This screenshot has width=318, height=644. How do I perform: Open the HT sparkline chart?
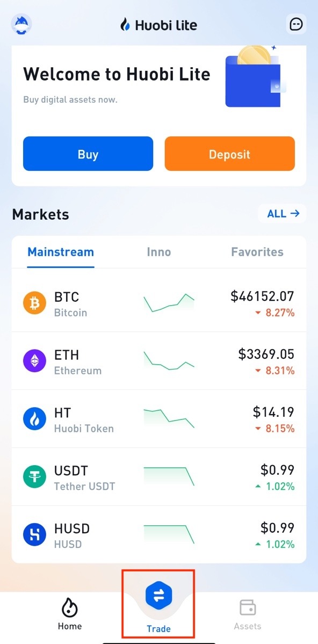tap(169, 418)
